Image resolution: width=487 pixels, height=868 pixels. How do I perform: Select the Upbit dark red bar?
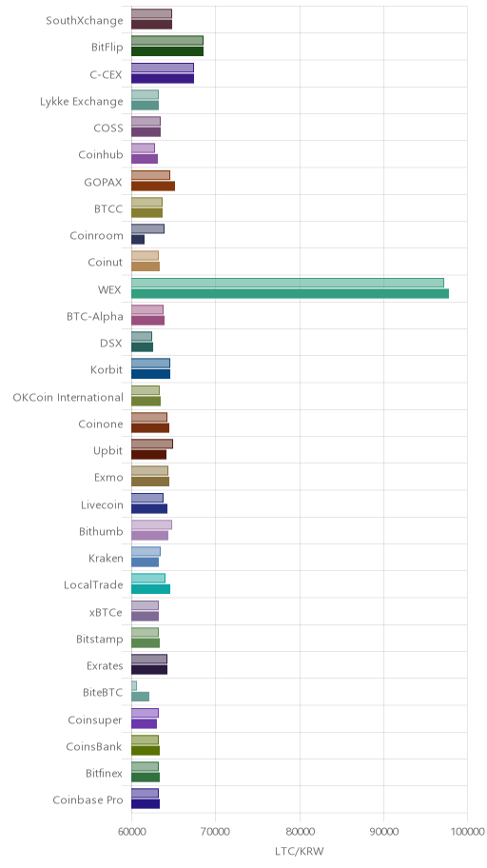click(x=149, y=455)
